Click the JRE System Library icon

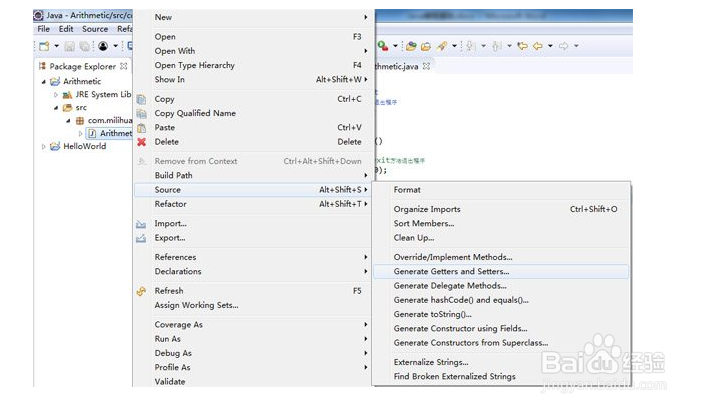[67, 95]
